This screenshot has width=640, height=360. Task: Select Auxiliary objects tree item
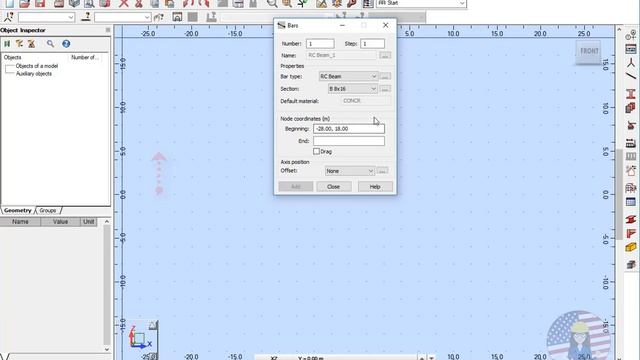coord(33,74)
